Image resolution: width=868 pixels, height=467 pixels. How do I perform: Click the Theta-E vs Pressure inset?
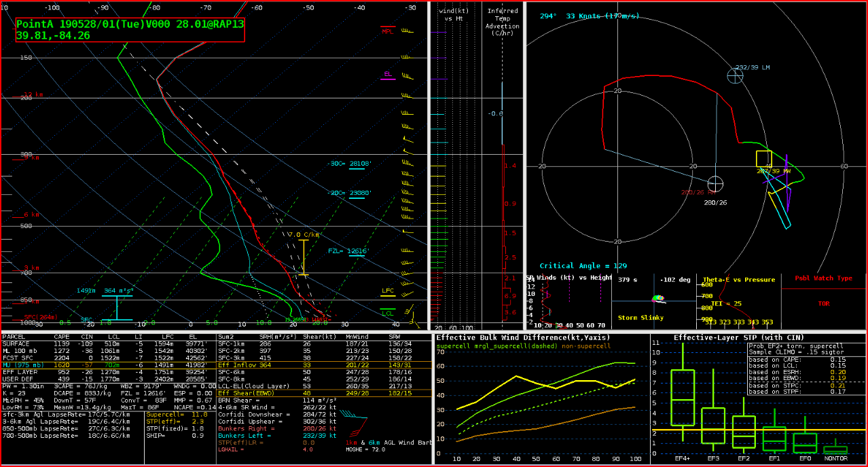[739, 302]
